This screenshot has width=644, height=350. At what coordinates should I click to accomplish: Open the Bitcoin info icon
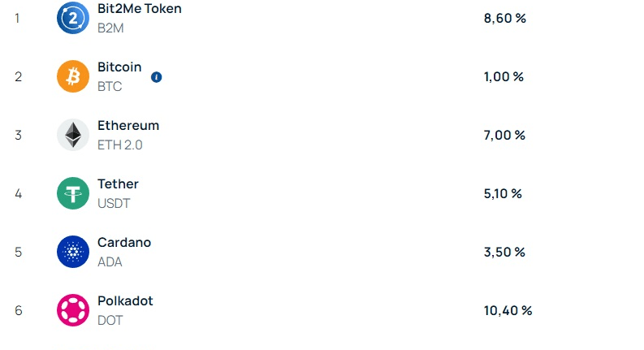coord(157,77)
